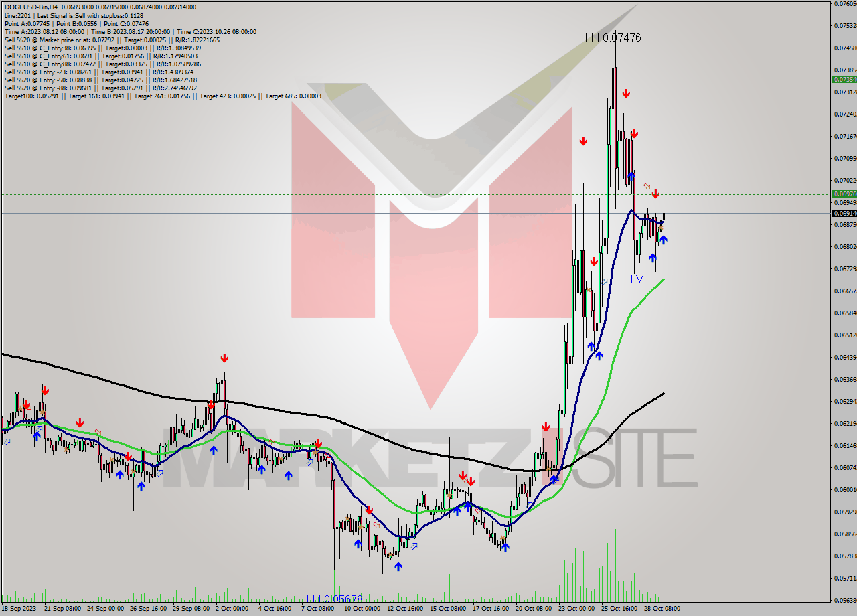Click the 0.06802 price axis label

pos(845,246)
